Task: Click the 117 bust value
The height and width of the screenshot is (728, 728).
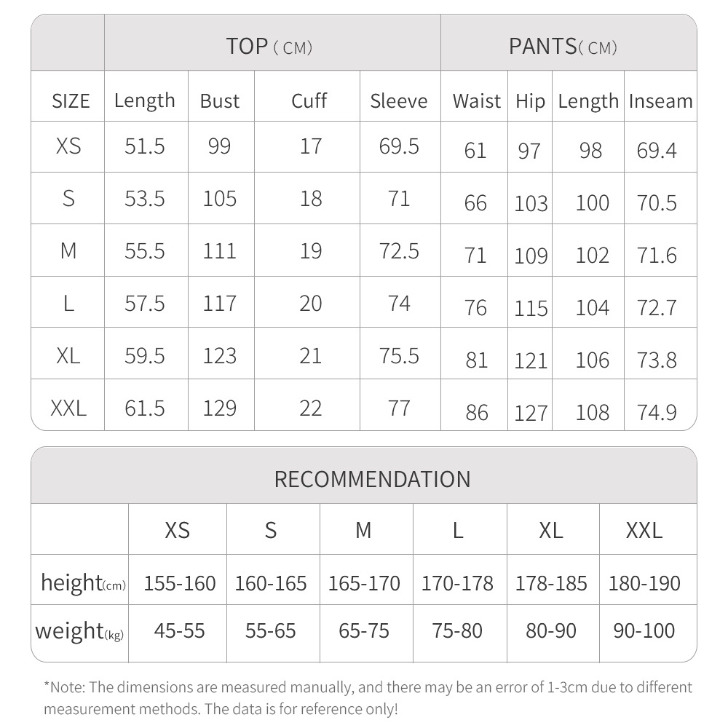Action: (x=219, y=304)
